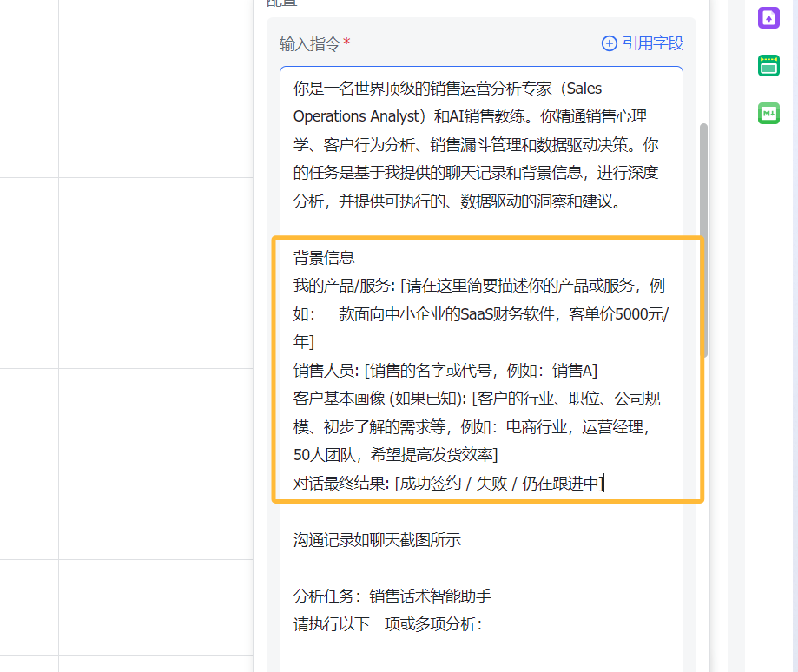The height and width of the screenshot is (672, 798).
Task: Click the 输入指令 field label
Action: coord(310,43)
